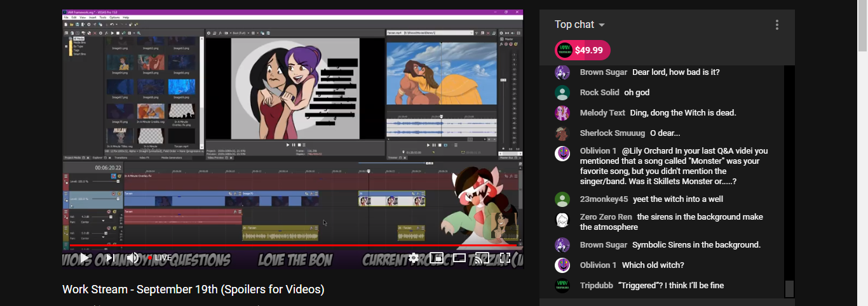Click Melody Text's avatar
This screenshot has height=306, width=868.
562,113
